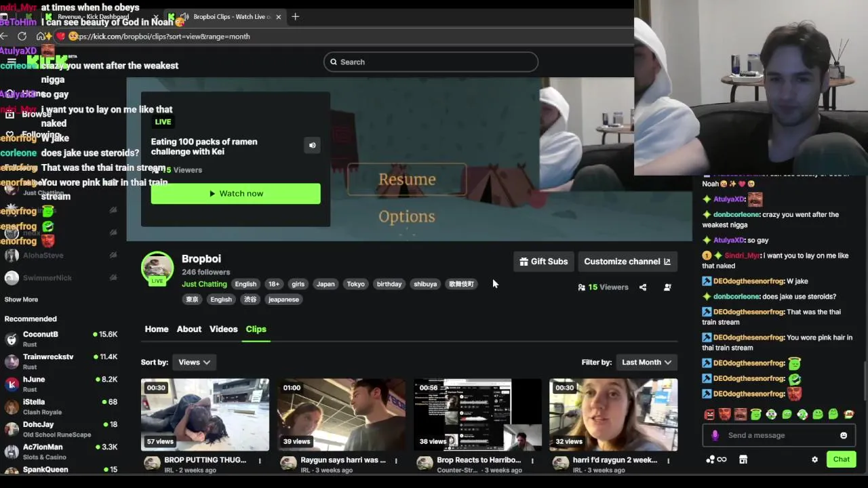Click the channel points bubbles icon
The height and width of the screenshot is (488, 868).
coord(711,460)
